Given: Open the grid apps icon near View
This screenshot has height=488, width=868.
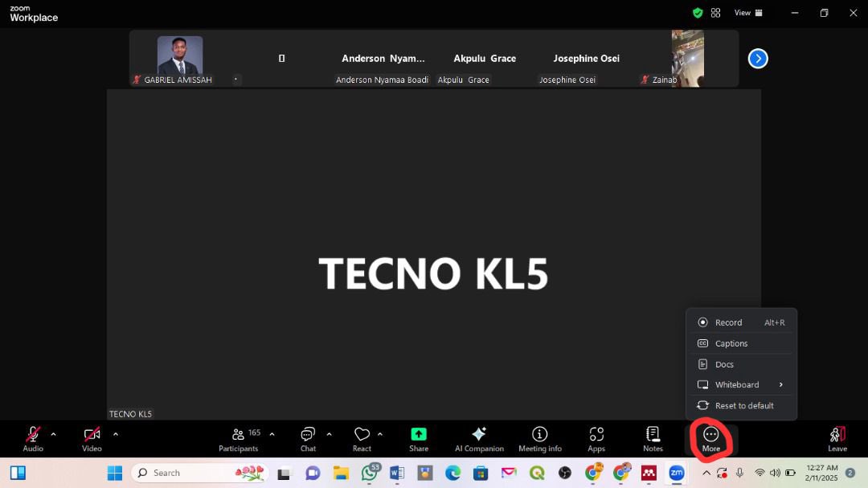Looking at the screenshot, I should 716,13.
